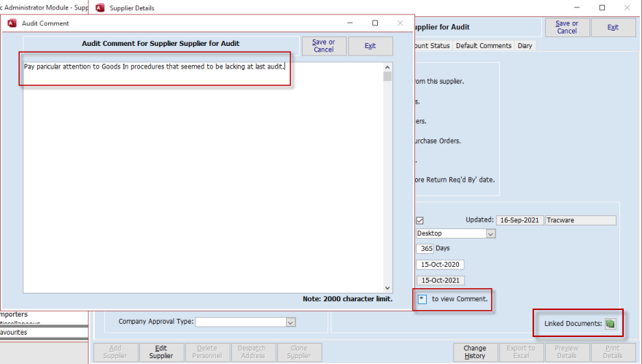
Task: Toggle the checkbox beside the Updated date
Action: 419,220
